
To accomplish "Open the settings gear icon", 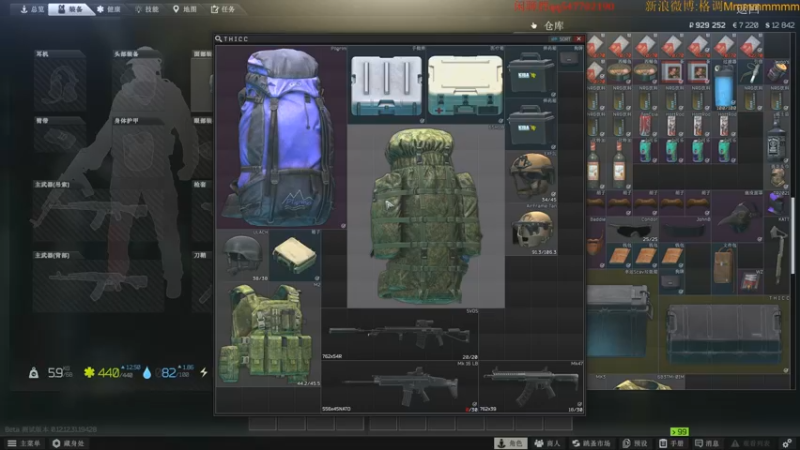I will click(787, 443).
